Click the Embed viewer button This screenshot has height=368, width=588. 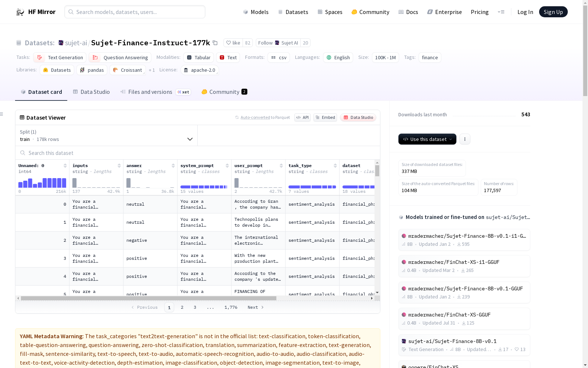pos(325,117)
